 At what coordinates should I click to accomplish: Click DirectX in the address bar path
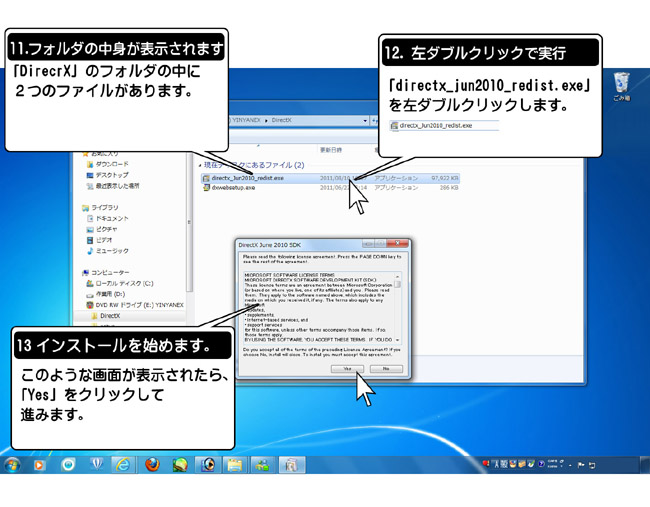[281, 120]
